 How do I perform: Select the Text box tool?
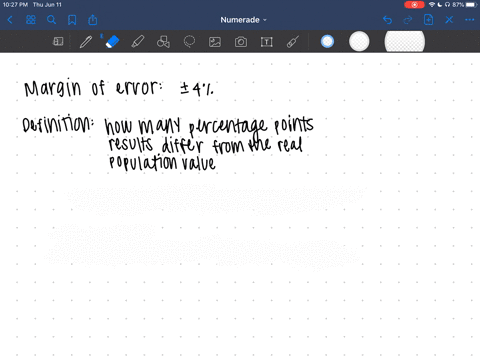(x=266, y=42)
